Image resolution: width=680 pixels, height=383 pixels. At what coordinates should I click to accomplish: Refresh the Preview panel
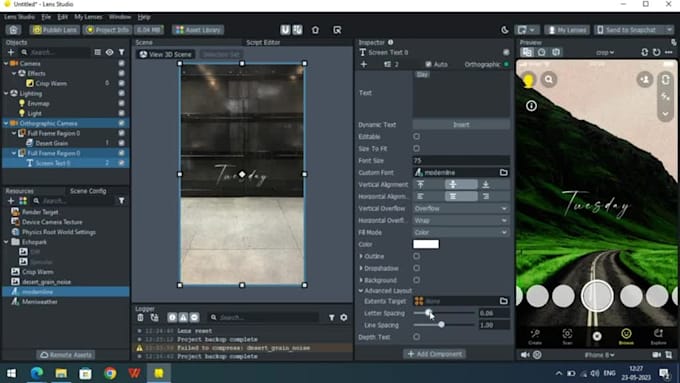657,52
